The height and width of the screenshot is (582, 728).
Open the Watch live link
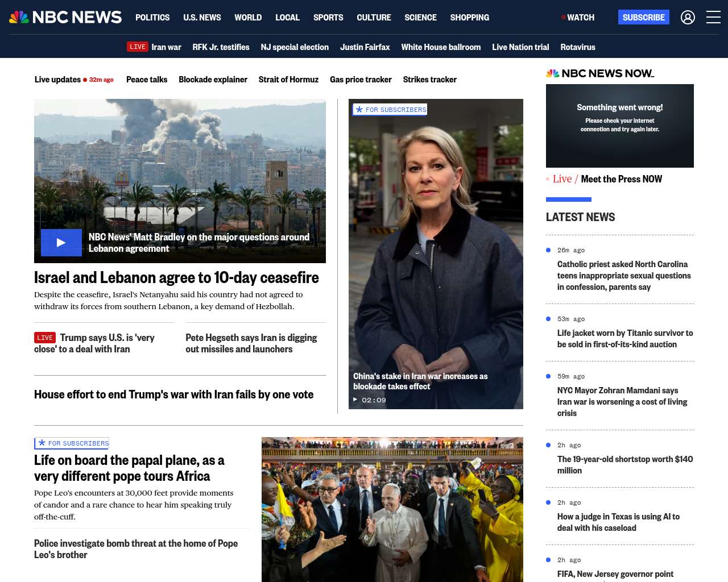(578, 18)
